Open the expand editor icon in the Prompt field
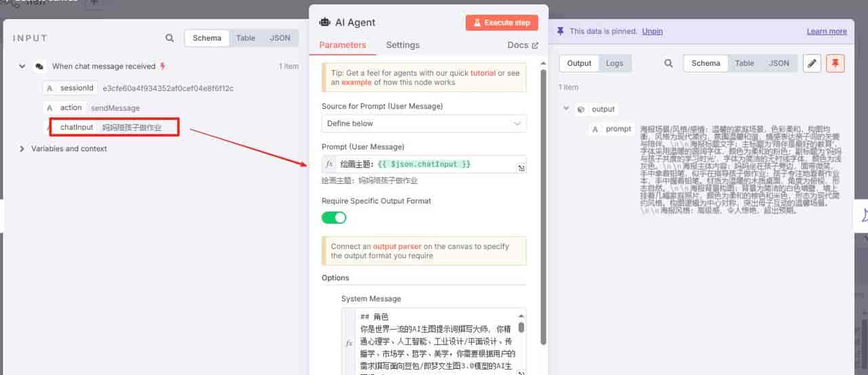The height and width of the screenshot is (375, 868). click(x=520, y=168)
